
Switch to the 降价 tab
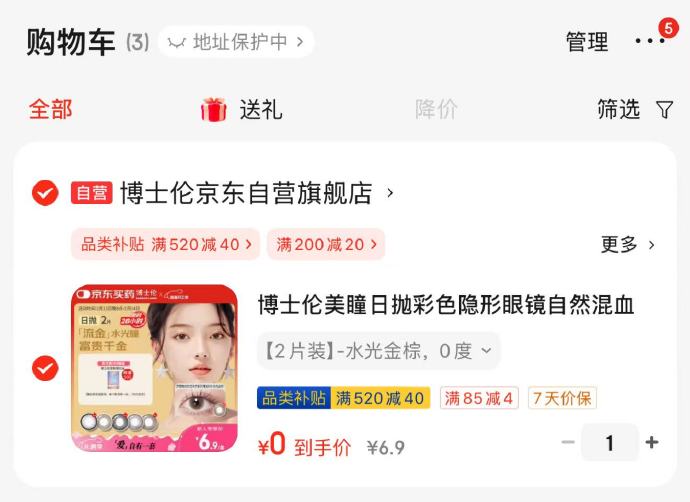[436, 110]
